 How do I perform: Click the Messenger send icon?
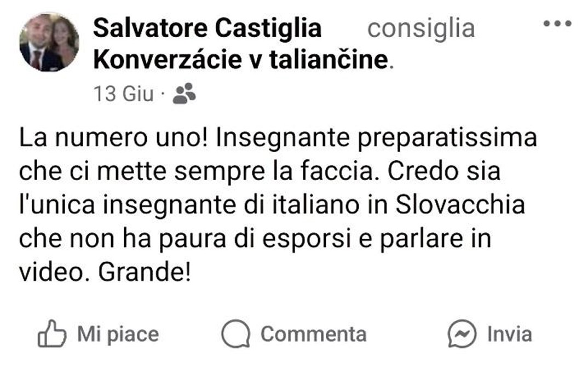[462, 333]
